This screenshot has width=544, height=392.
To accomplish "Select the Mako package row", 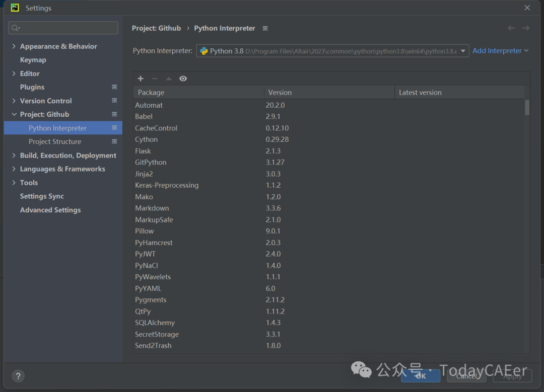I will click(x=329, y=197).
